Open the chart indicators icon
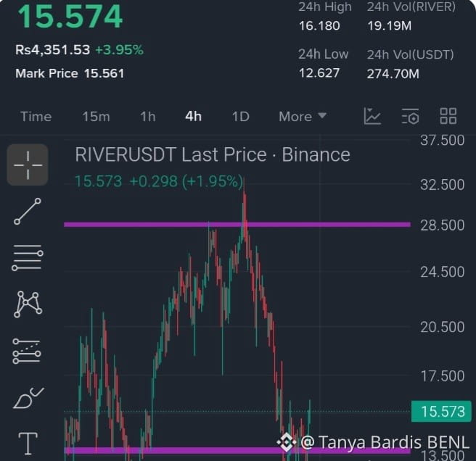The height and width of the screenshot is (461, 476). (372, 116)
